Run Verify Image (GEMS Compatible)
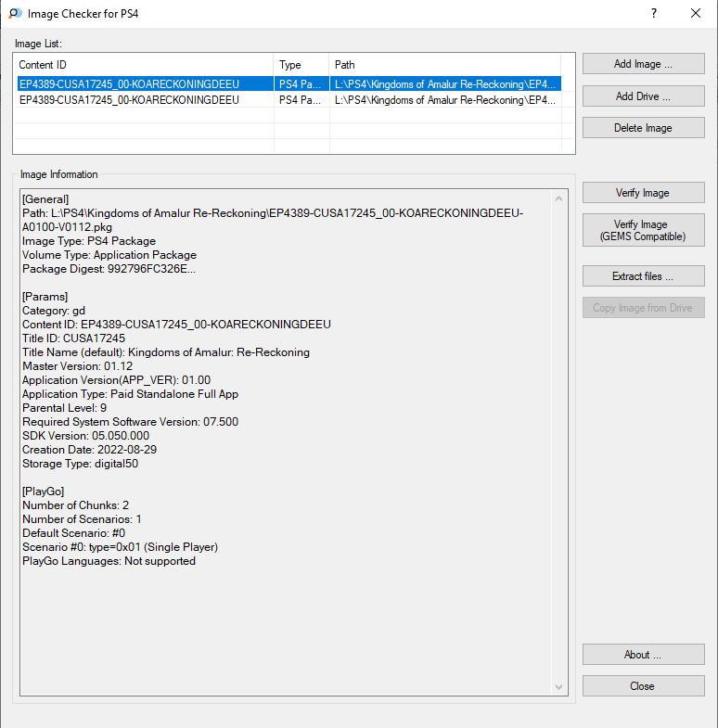Screen dimensions: 718x728 [x=643, y=230]
